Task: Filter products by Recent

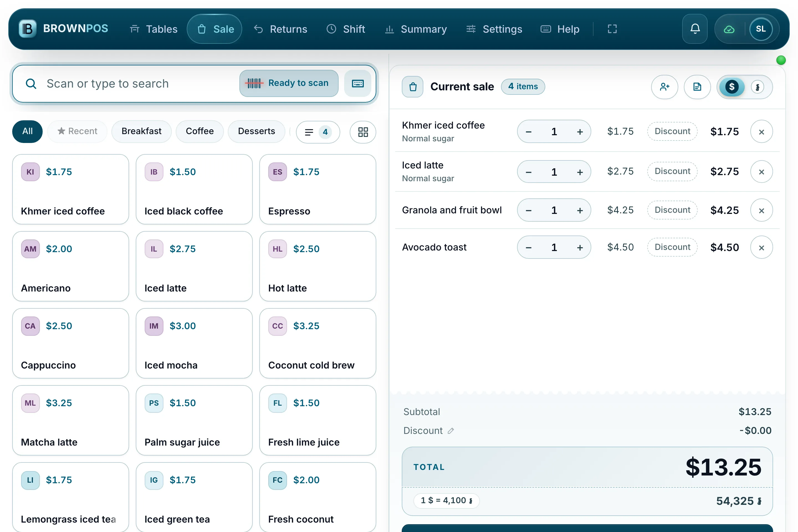Action: click(x=77, y=131)
